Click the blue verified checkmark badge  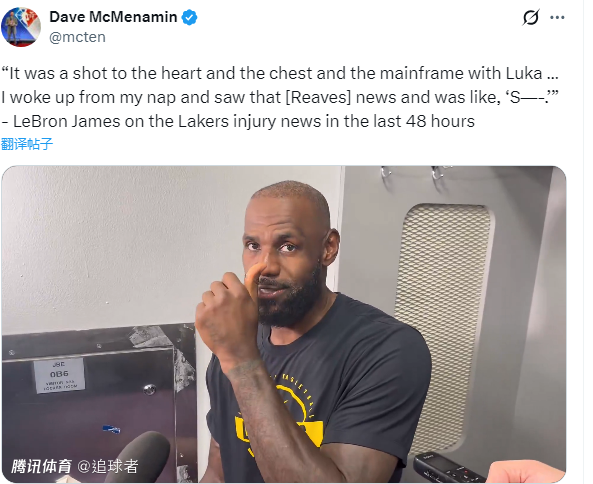coord(189,17)
